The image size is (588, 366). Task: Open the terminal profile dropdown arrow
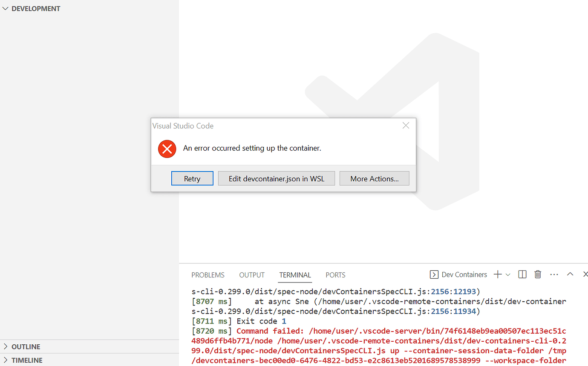click(x=507, y=275)
